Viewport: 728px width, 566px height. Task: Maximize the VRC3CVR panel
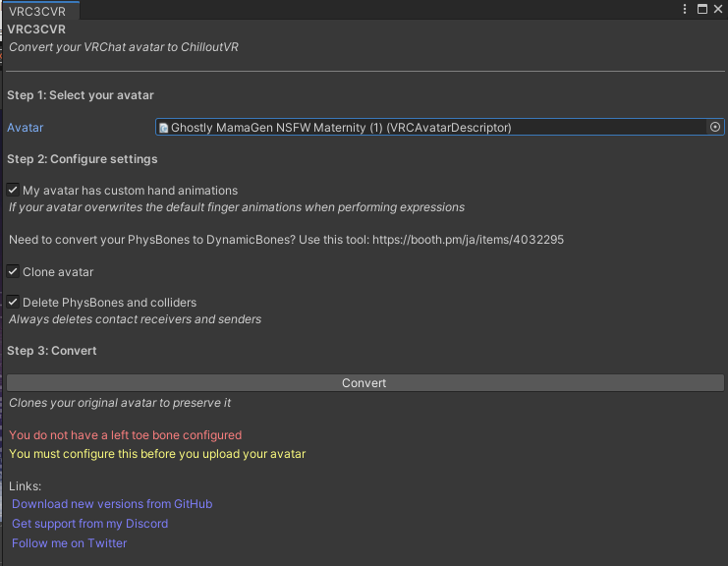(x=702, y=9)
